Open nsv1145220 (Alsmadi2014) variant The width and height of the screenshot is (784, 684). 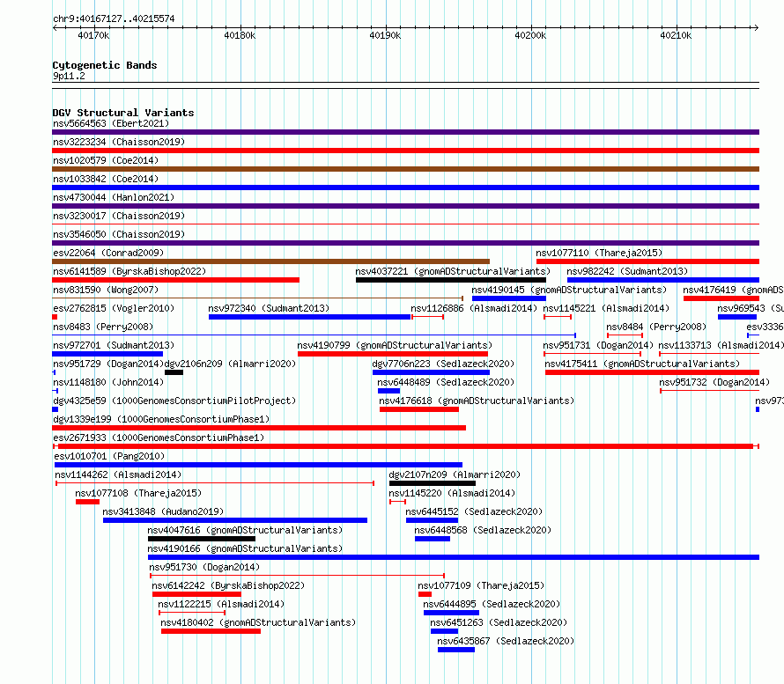(x=452, y=493)
